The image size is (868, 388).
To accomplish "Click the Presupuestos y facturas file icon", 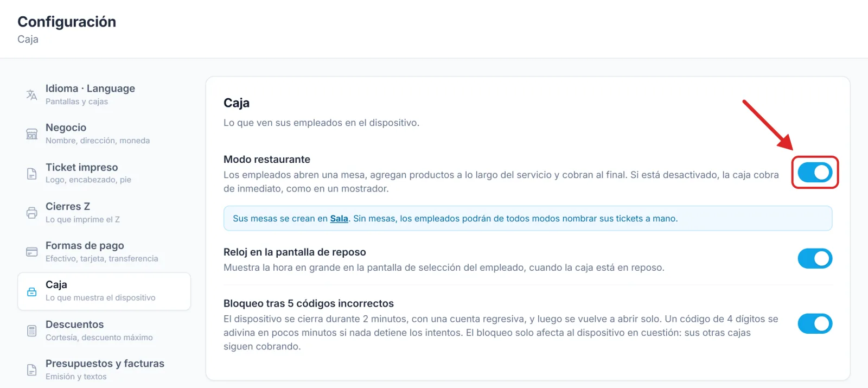I will point(32,370).
